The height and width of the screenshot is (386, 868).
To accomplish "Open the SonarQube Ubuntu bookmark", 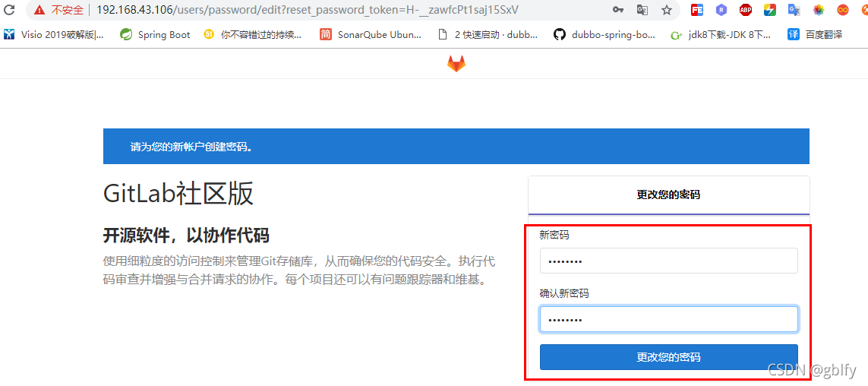I will pyautogui.click(x=371, y=34).
